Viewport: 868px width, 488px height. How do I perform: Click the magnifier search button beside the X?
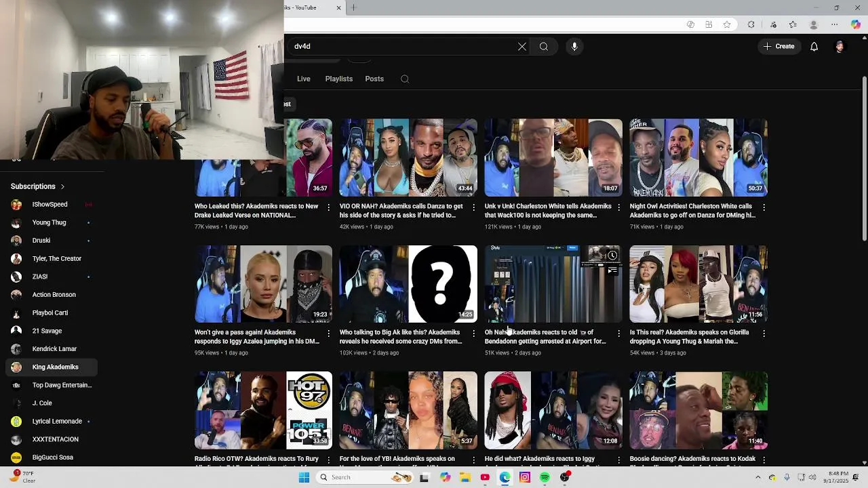click(544, 47)
